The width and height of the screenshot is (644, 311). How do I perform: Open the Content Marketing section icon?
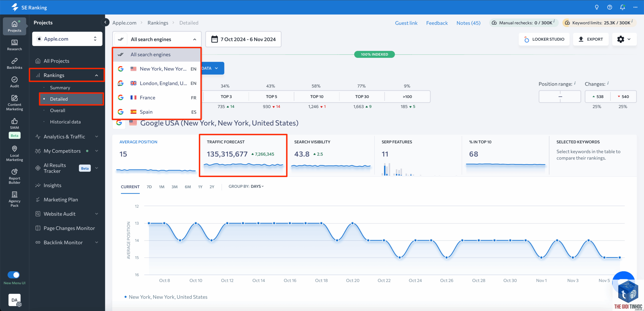(14, 103)
